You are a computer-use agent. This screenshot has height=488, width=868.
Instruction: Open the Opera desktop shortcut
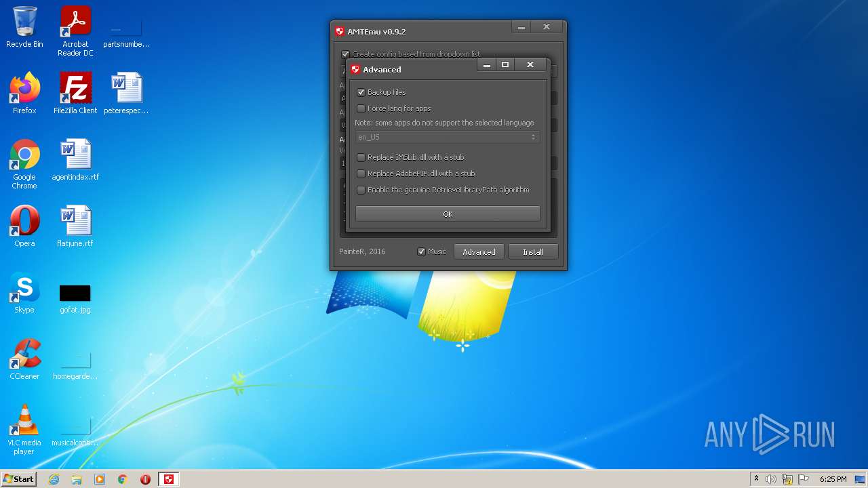click(24, 226)
